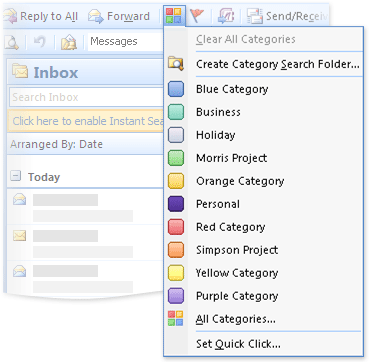Click the swatch beside Purple Category
369x362 pixels.
(x=176, y=296)
